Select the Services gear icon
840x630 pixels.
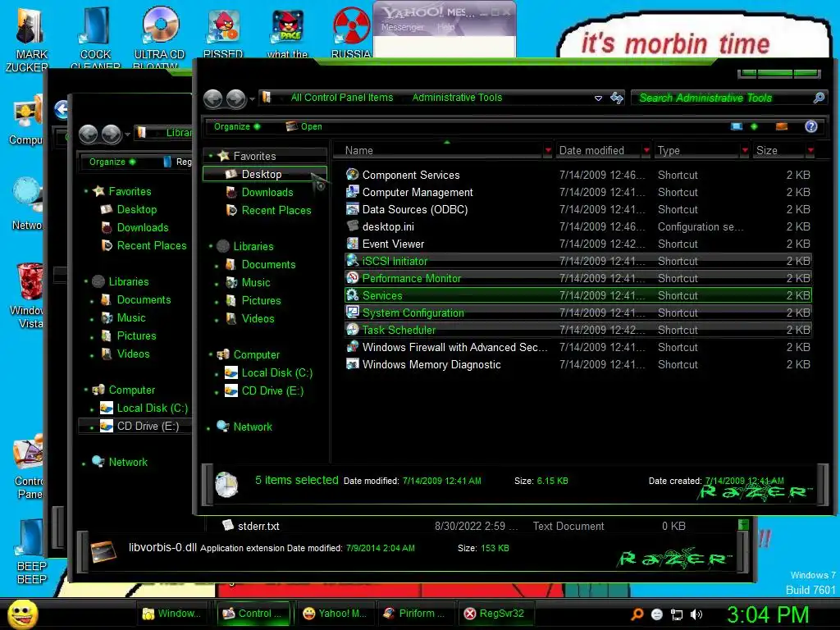point(352,295)
